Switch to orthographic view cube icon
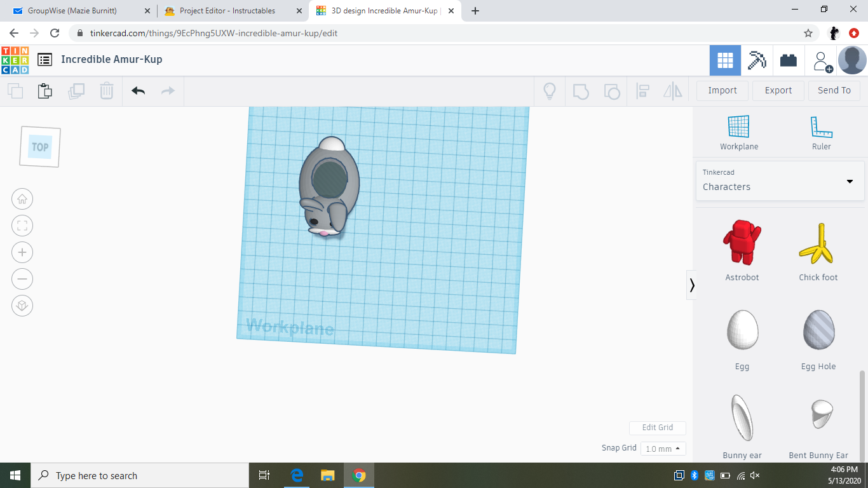This screenshot has height=488, width=868. (x=22, y=306)
